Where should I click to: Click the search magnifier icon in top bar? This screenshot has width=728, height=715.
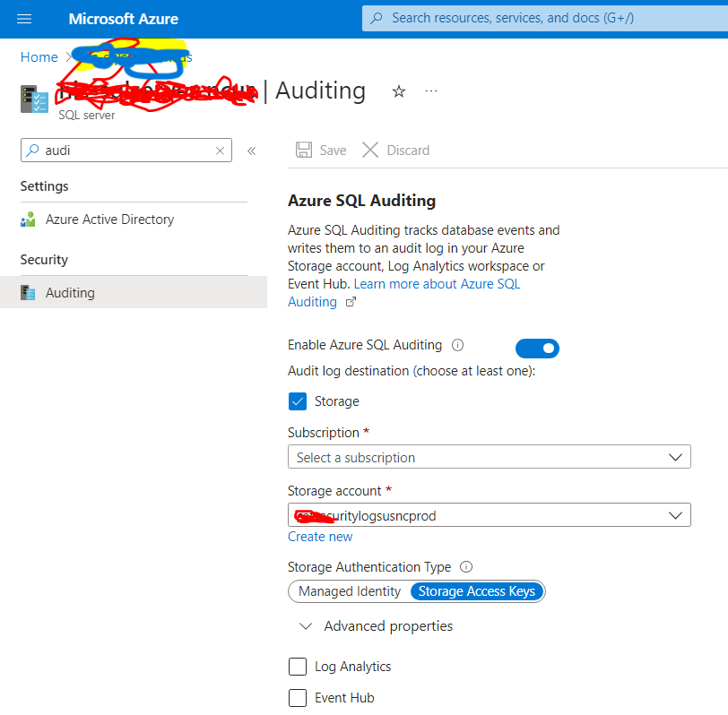[377, 18]
